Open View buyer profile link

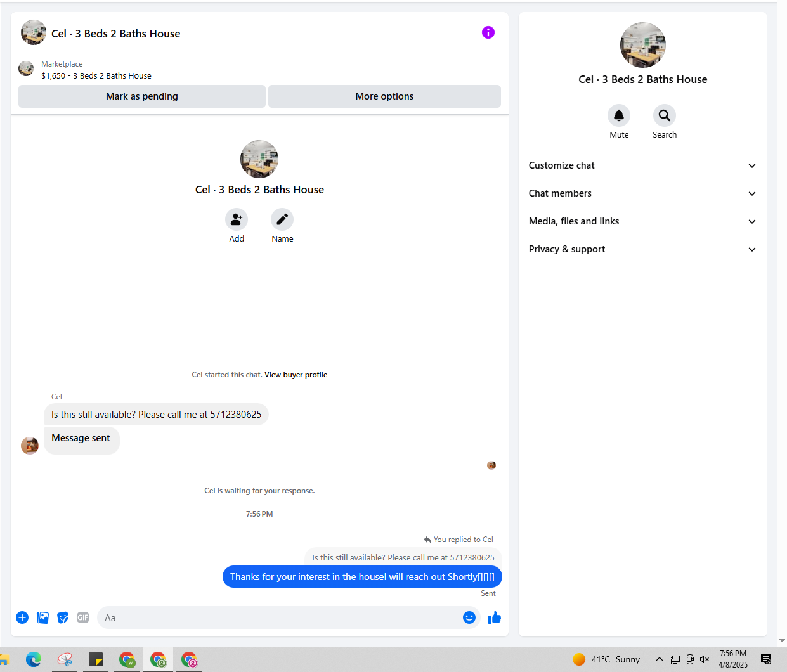tap(296, 375)
